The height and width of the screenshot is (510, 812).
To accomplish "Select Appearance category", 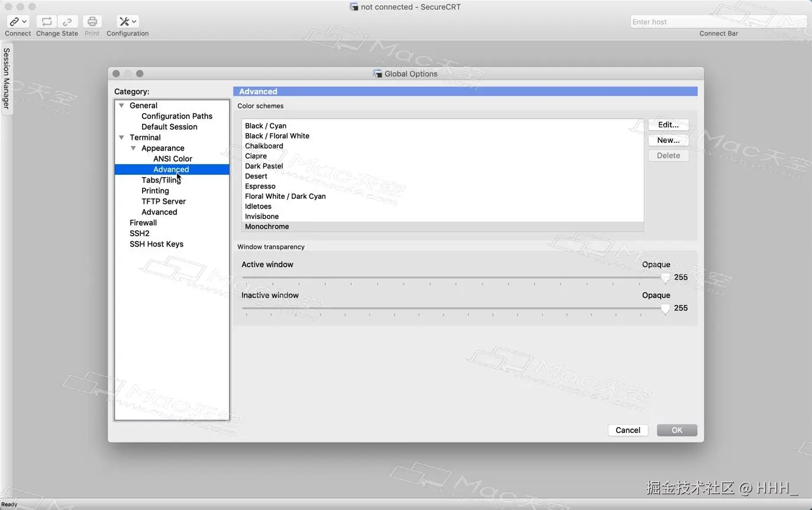I will pyautogui.click(x=163, y=148).
